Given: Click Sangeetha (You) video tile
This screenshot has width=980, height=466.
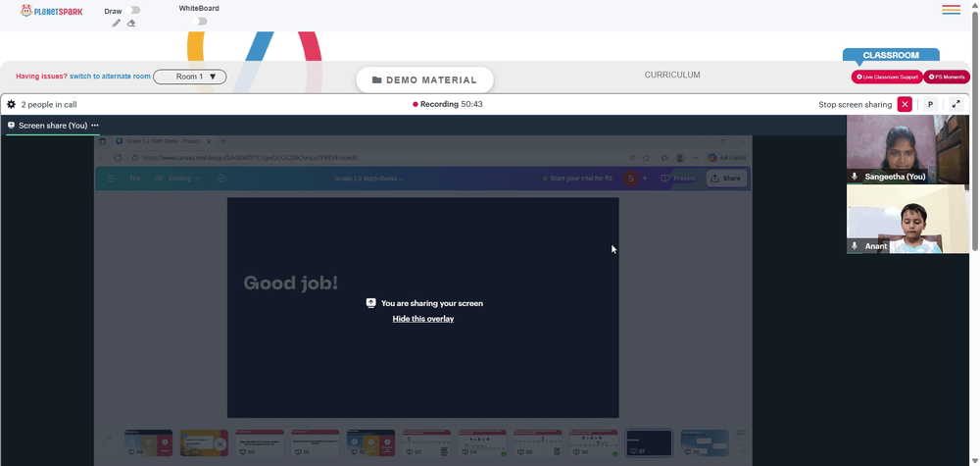Looking at the screenshot, I should coord(907,149).
